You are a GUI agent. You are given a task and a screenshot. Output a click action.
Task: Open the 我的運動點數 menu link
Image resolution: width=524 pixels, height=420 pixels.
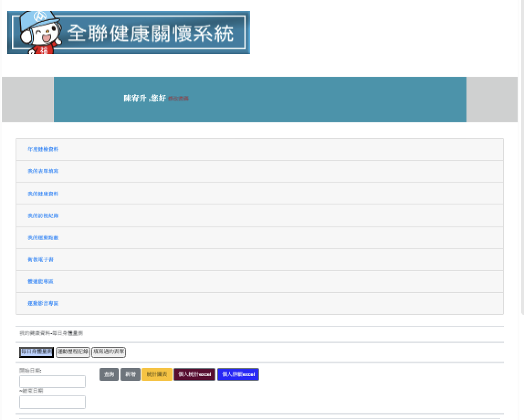(x=43, y=237)
